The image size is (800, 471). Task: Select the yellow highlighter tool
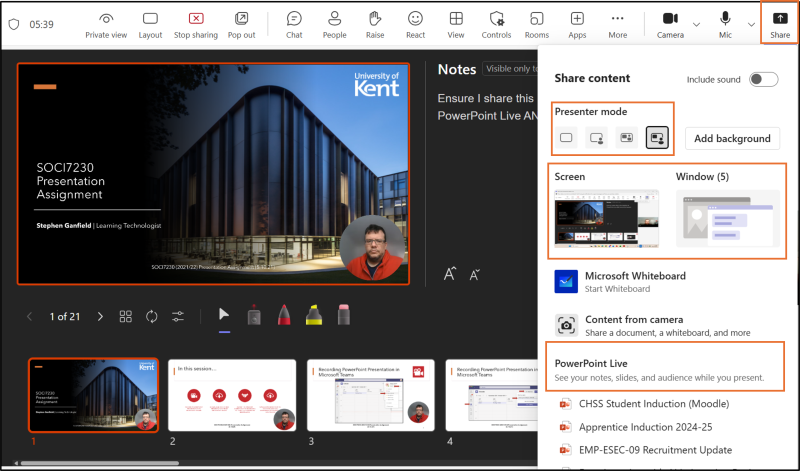(x=314, y=315)
